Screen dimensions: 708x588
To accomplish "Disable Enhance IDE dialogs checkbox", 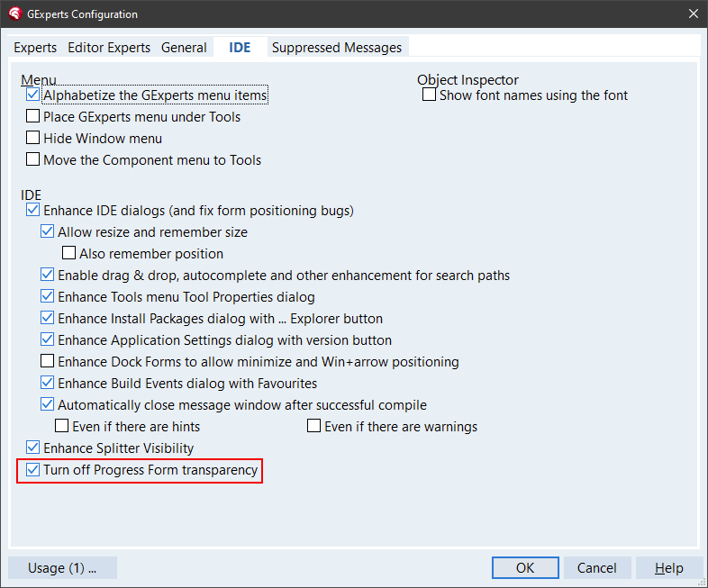I will (x=33, y=211).
